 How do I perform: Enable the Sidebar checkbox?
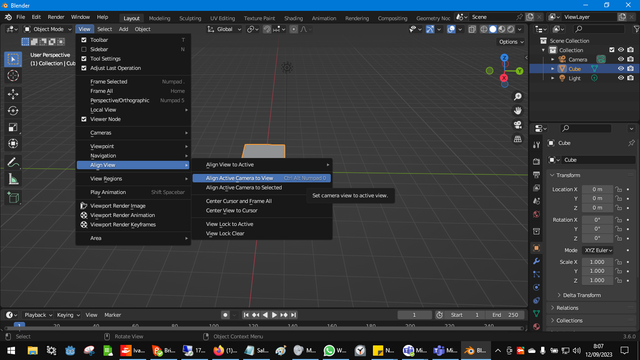84,49
